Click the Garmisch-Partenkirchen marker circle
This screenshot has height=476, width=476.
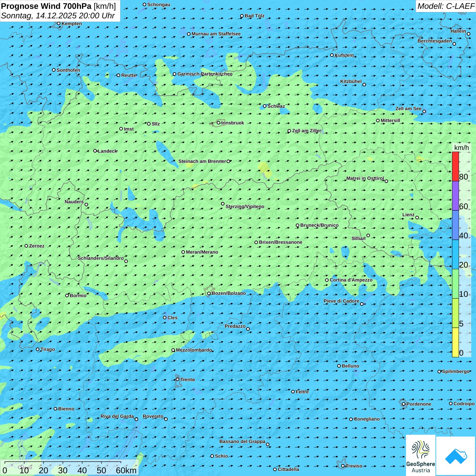point(175,74)
